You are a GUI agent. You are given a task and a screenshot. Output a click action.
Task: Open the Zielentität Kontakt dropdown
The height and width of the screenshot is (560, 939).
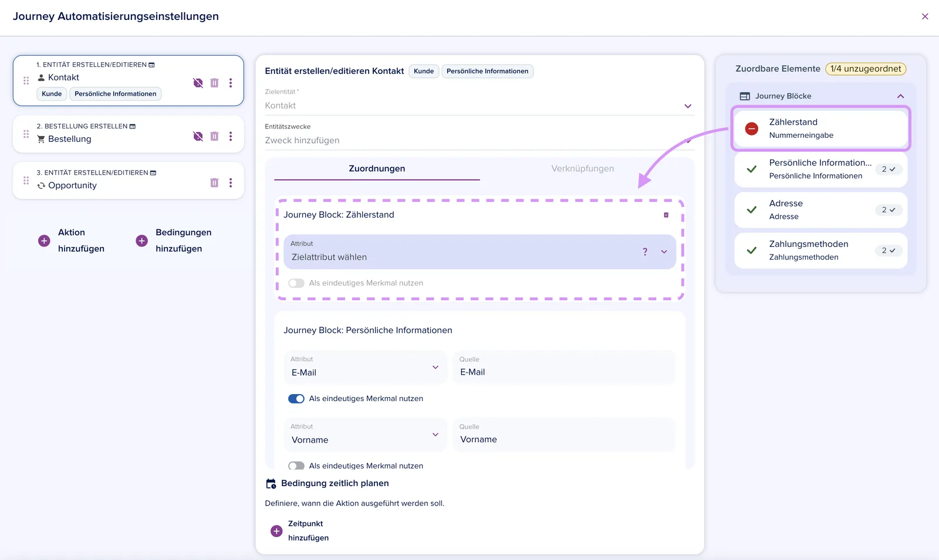[479, 106]
